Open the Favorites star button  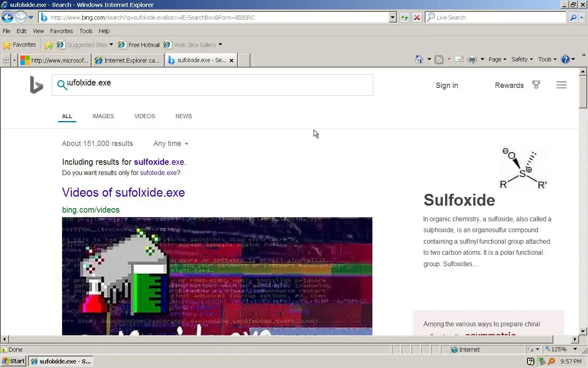[x=19, y=45]
